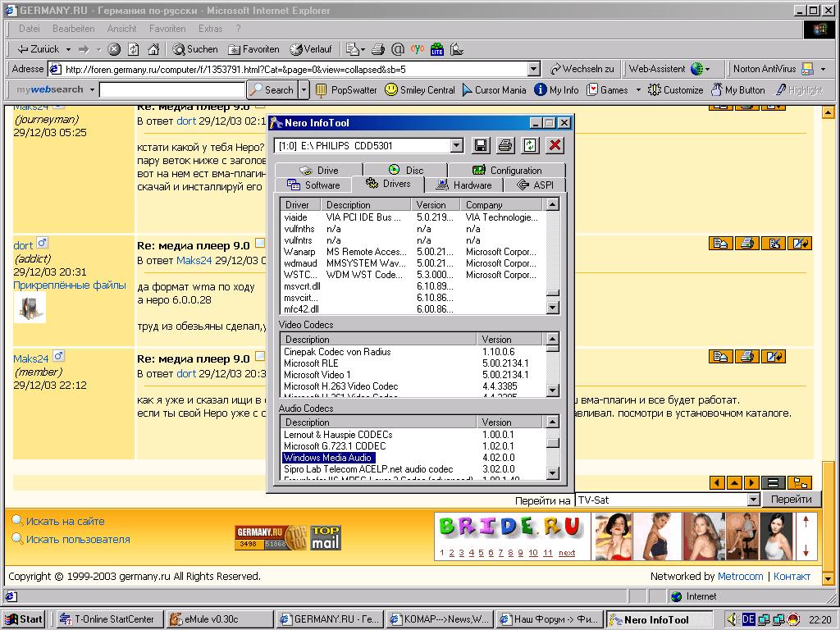Switch to the Drive tab
The width and height of the screenshot is (840, 630).
click(x=319, y=170)
